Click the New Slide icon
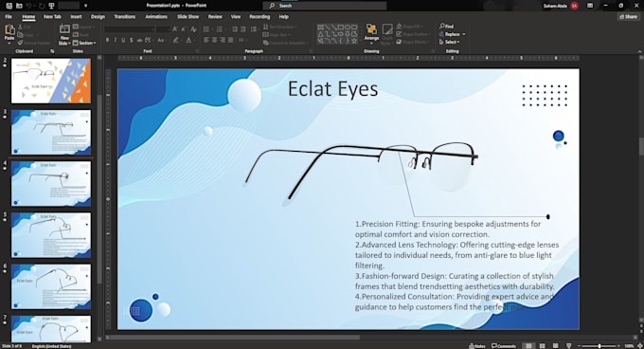The image size is (644, 349). [x=64, y=29]
